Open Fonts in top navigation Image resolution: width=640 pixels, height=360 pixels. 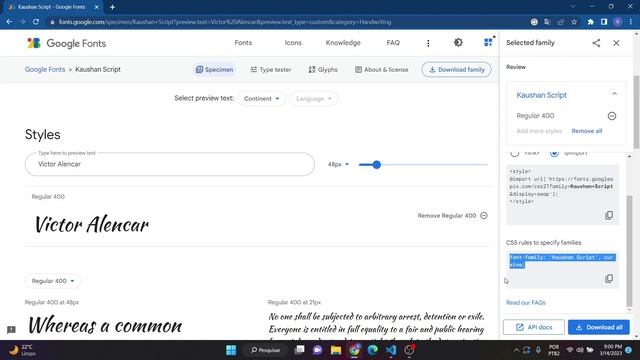pos(243,43)
